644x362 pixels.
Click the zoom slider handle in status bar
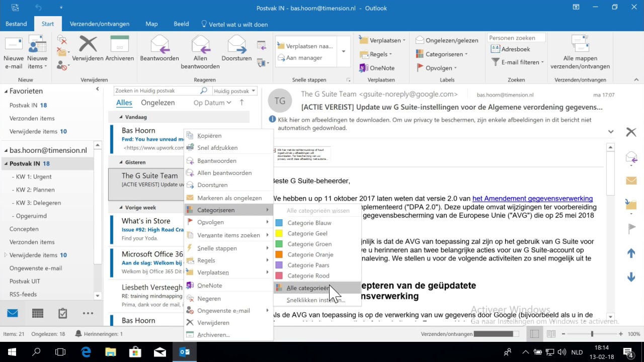592,334
